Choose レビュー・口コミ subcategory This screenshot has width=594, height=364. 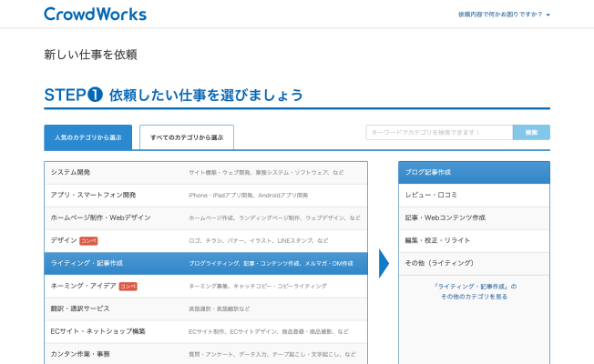tap(474, 195)
